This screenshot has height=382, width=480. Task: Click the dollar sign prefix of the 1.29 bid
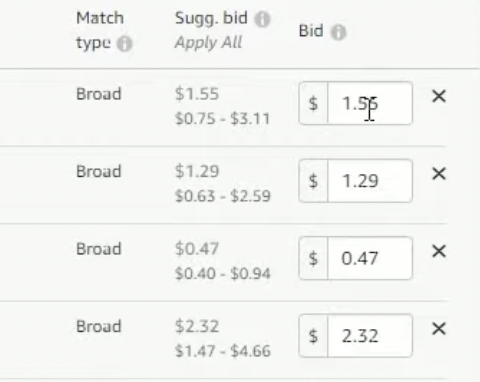click(313, 181)
